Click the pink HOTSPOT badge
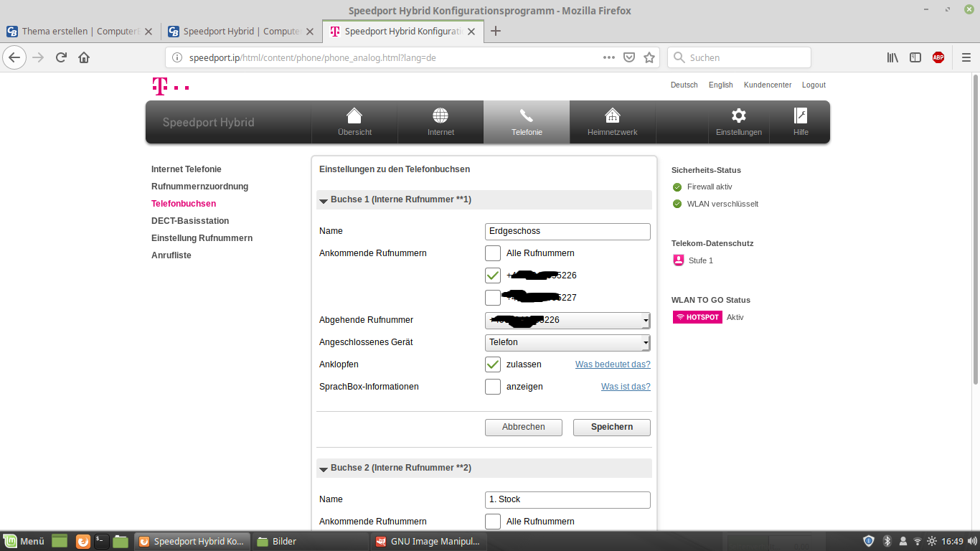The image size is (980, 551). 697,317
